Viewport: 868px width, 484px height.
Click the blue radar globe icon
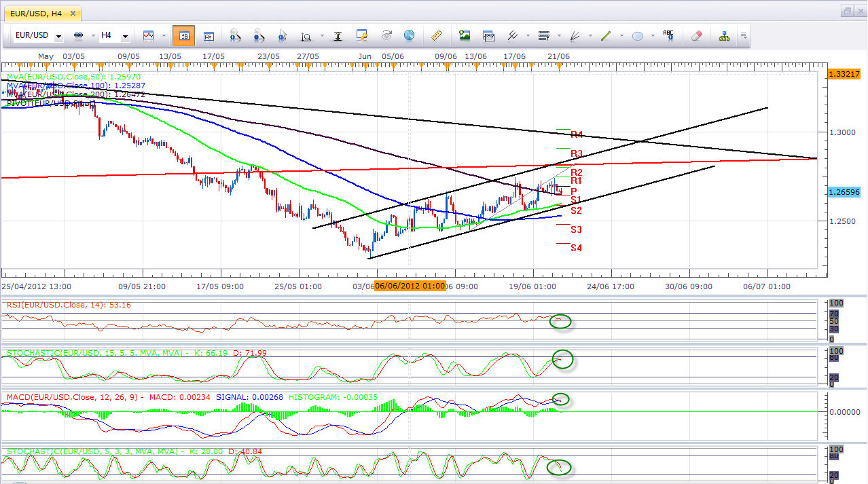[x=409, y=35]
